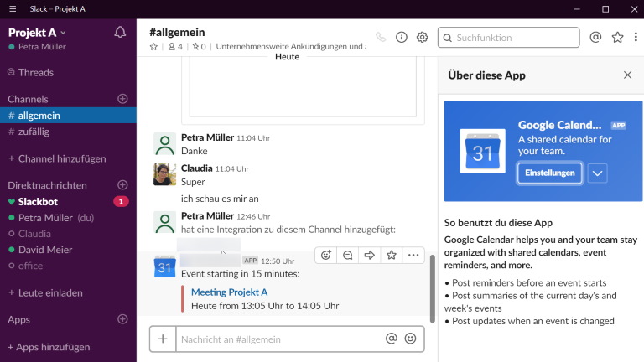Share the calendar message via arrow
This screenshot has width=644, height=362.
[369, 256]
